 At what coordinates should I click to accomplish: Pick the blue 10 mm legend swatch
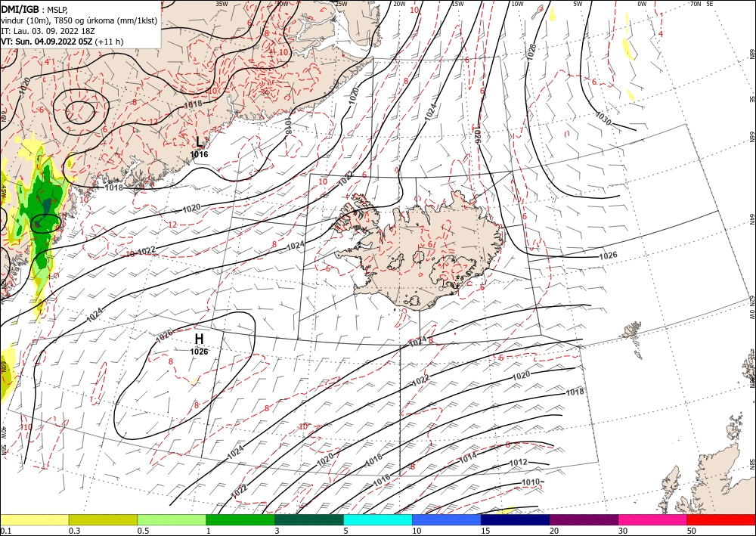[447, 519]
